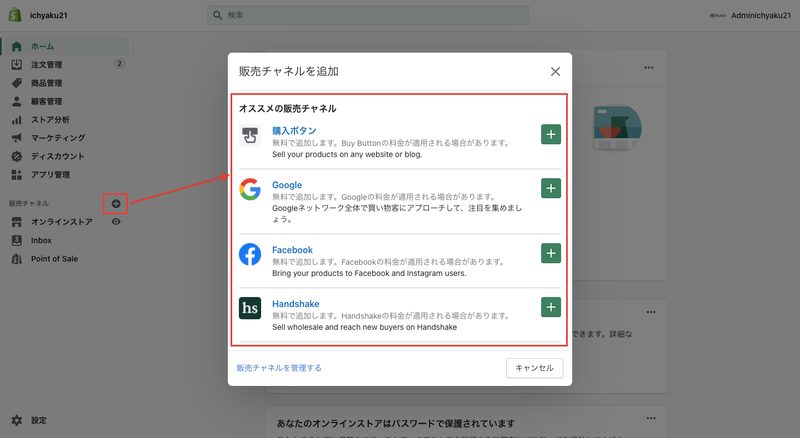Click the Handshake hs logo icon
Screen dimensions: 800x438
click(x=250, y=308)
